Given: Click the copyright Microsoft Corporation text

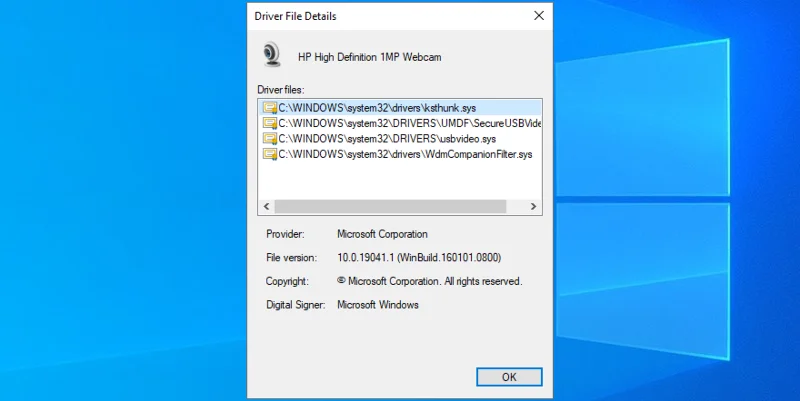Looking at the screenshot, I should (x=430, y=281).
